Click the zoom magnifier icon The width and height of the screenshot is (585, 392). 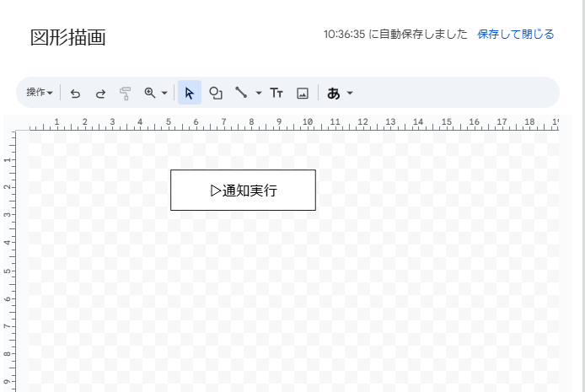pyautogui.click(x=150, y=93)
